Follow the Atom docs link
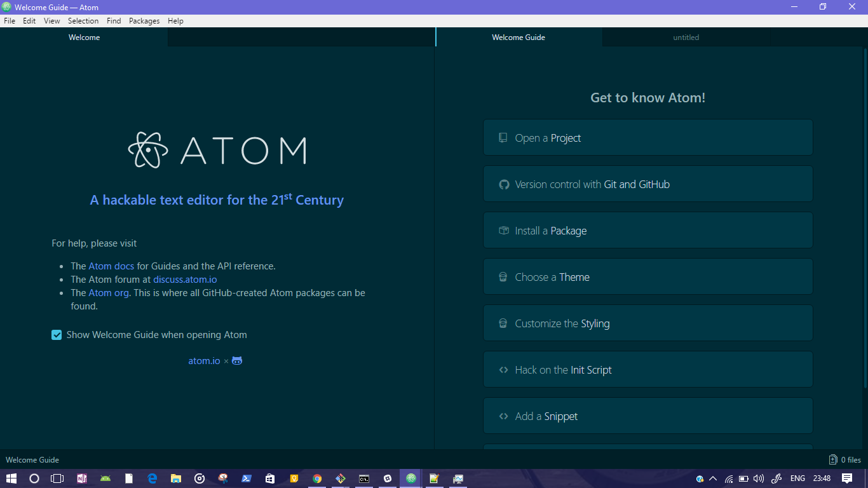This screenshot has height=488, width=868. click(x=111, y=266)
